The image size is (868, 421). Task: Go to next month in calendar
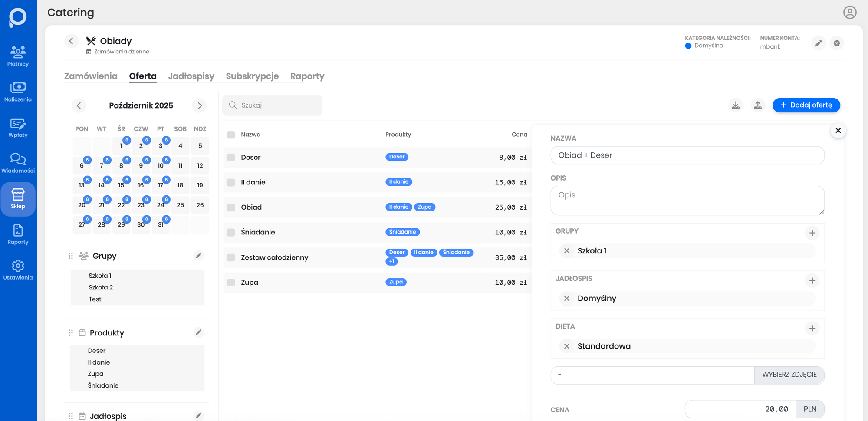pyautogui.click(x=200, y=105)
